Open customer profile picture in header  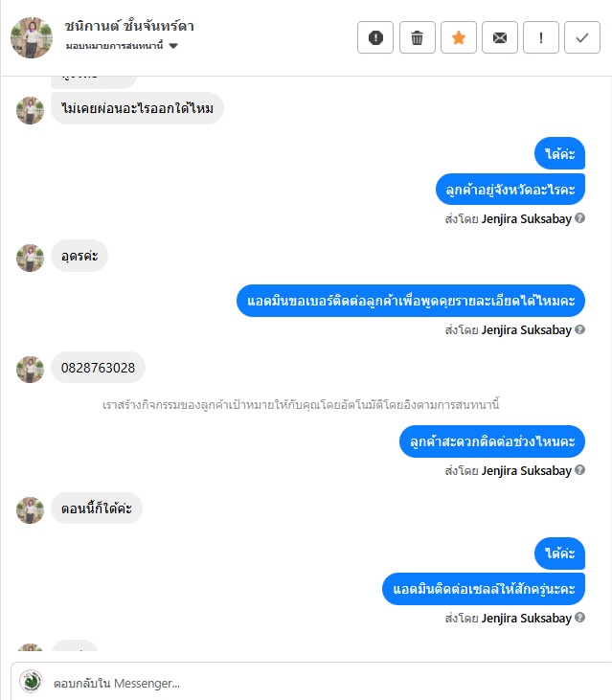click(x=32, y=37)
